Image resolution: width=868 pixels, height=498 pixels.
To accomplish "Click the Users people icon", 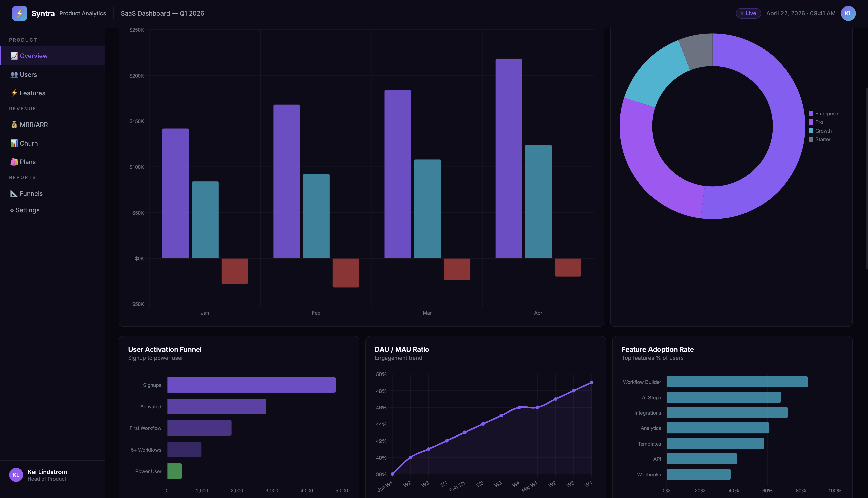I will [14, 75].
